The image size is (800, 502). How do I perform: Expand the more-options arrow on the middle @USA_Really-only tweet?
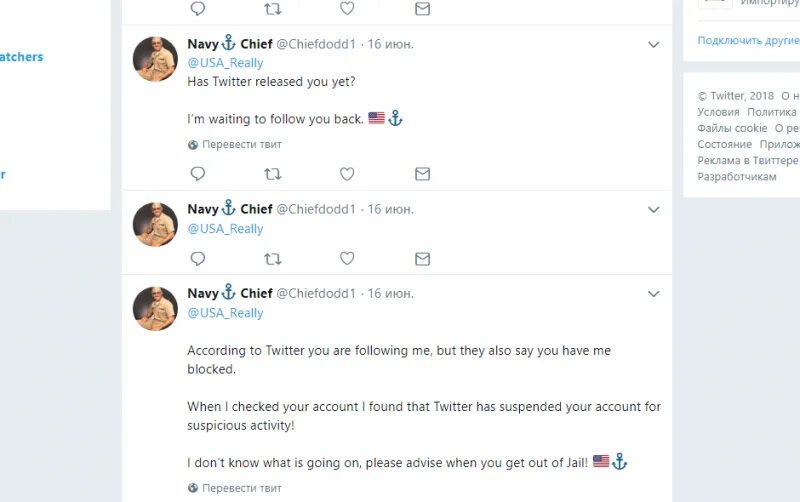tap(654, 210)
